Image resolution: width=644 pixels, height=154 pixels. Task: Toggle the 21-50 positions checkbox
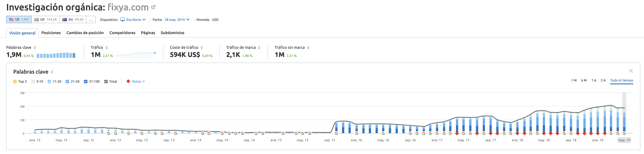tap(67, 82)
